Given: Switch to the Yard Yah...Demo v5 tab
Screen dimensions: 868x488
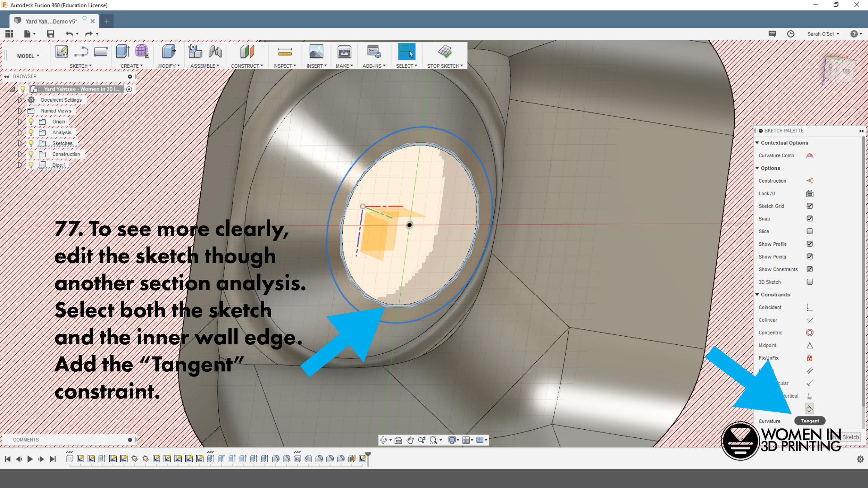Looking at the screenshot, I should (x=51, y=21).
